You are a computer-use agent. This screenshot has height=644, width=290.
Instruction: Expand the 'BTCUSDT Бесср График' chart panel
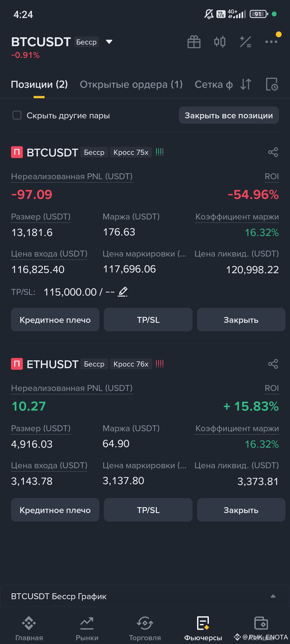click(x=145, y=596)
